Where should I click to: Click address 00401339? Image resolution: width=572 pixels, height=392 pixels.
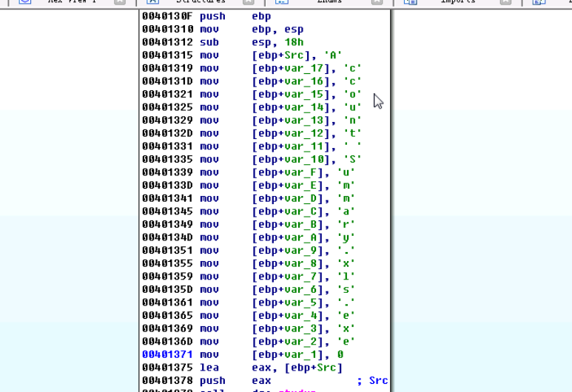[x=167, y=172]
